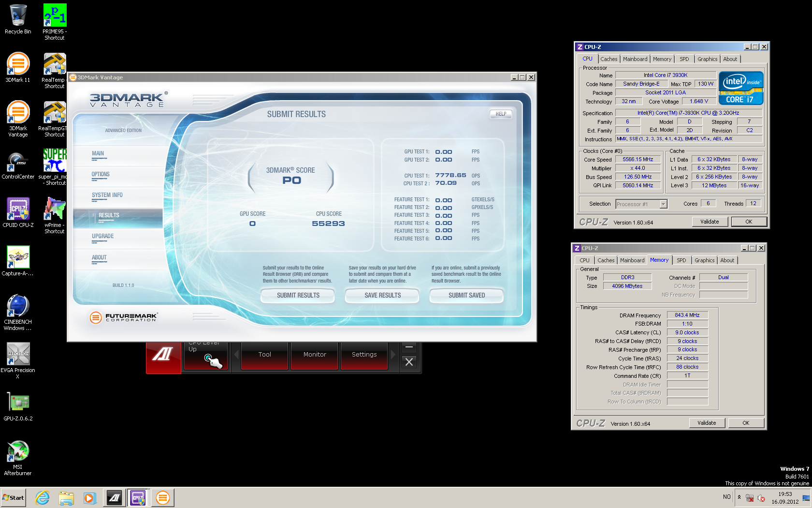The height and width of the screenshot is (508, 812).
Task: Launch the EVGA Precision X icon
Action: click(x=18, y=360)
